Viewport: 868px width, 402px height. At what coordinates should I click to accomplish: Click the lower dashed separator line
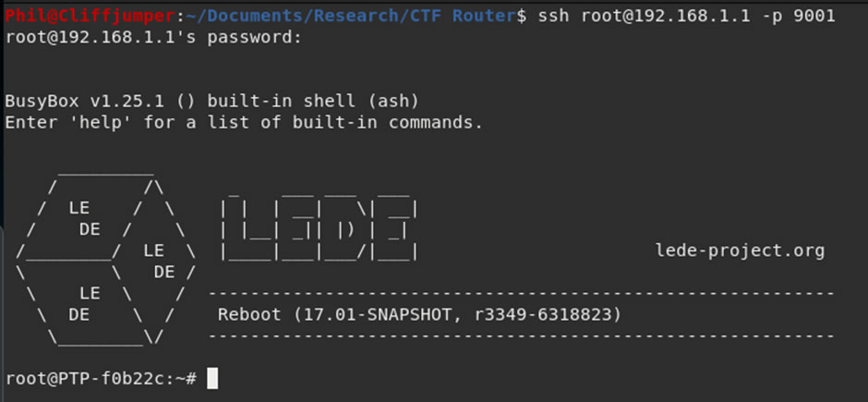tap(522, 335)
